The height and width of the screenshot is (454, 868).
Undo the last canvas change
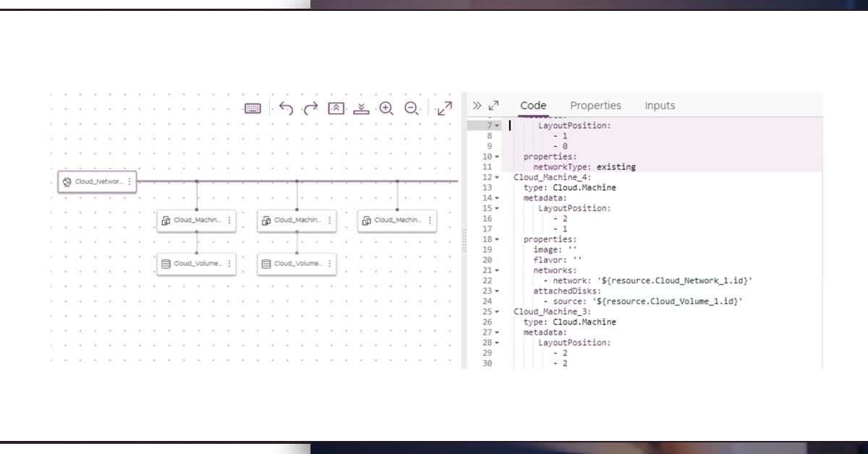click(x=286, y=108)
